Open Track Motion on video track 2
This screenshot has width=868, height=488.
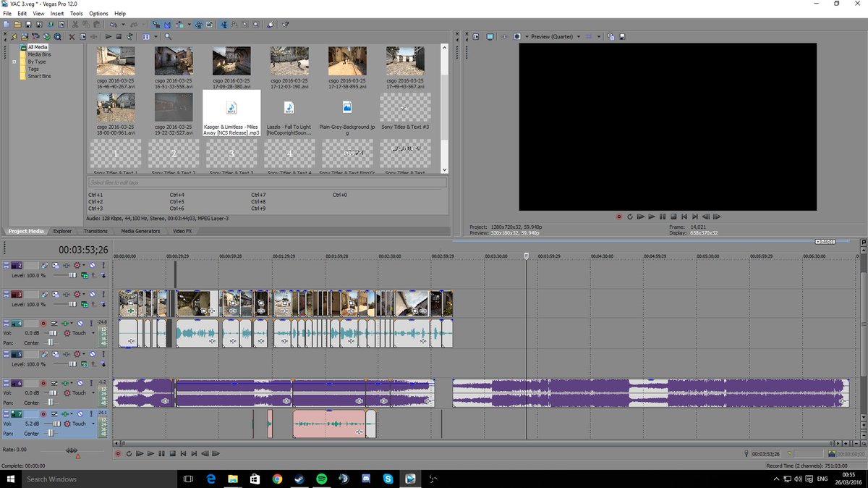55,266
